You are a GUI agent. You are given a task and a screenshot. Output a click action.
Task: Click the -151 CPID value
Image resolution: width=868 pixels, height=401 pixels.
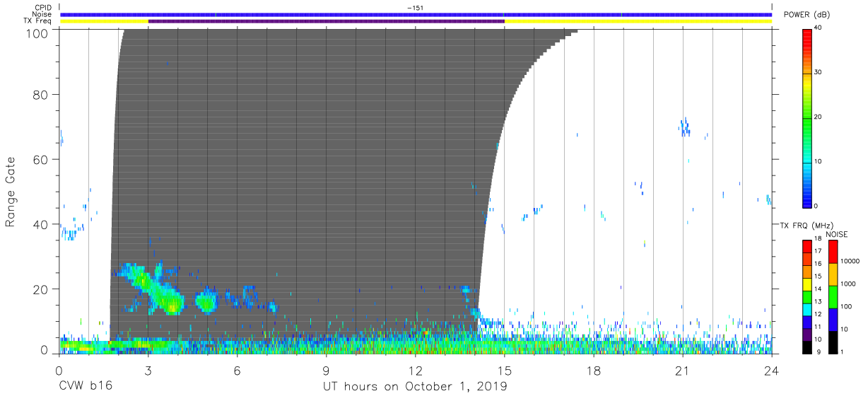[x=416, y=7]
